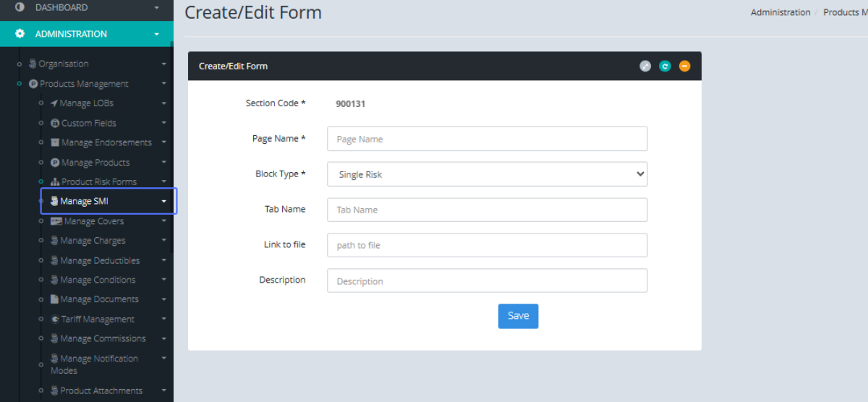The image size is (868, 402).
Task: Click the grey expand panel icon
Action: (645, 66)
